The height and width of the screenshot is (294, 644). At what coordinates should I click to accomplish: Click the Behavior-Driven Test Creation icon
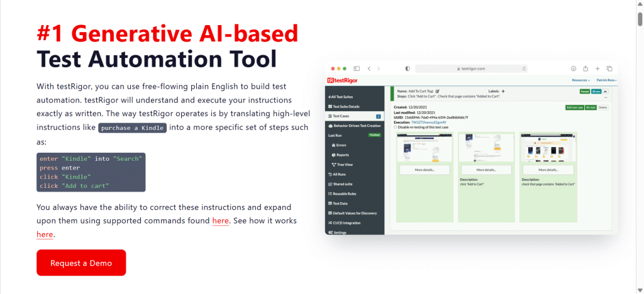pyautogui.click(x=330, y=126)
